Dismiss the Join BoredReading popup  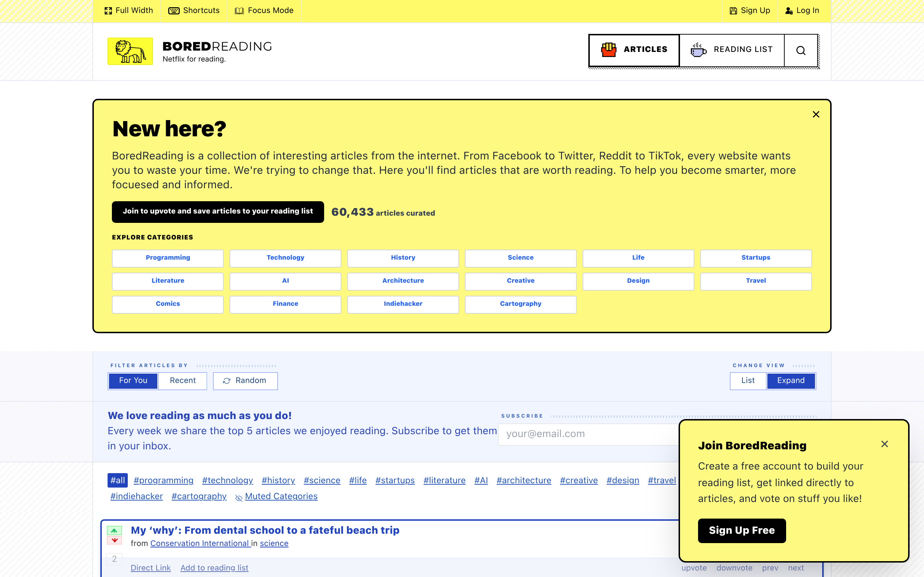point(884,444)
